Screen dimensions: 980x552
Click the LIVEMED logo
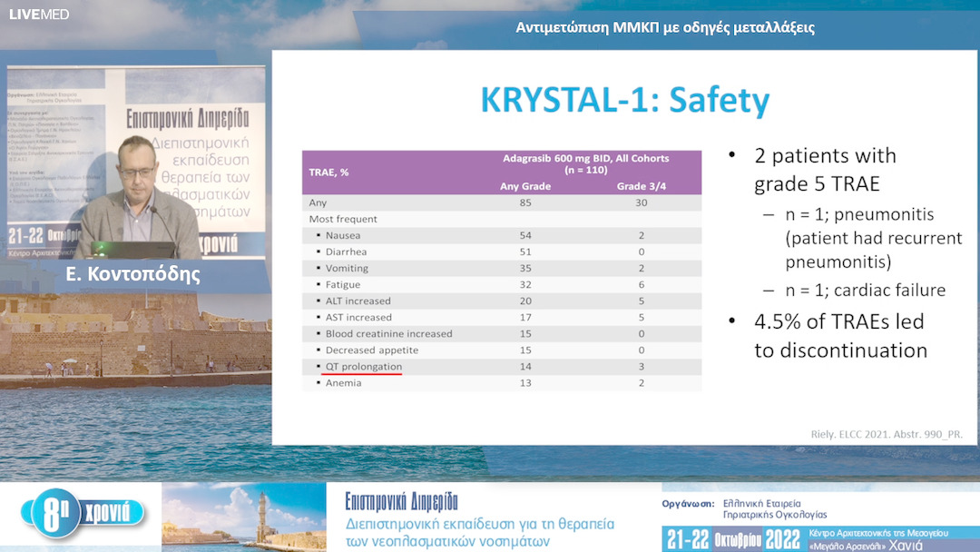(x=40, y=14)
